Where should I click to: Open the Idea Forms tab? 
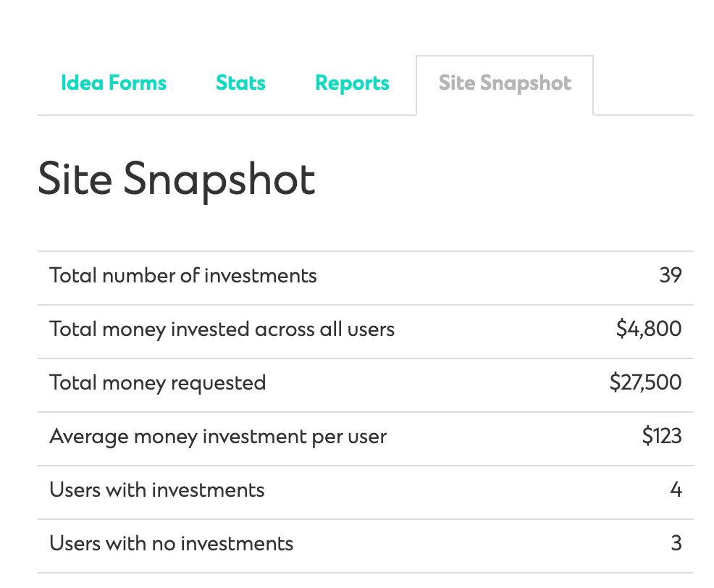point(114,83)
